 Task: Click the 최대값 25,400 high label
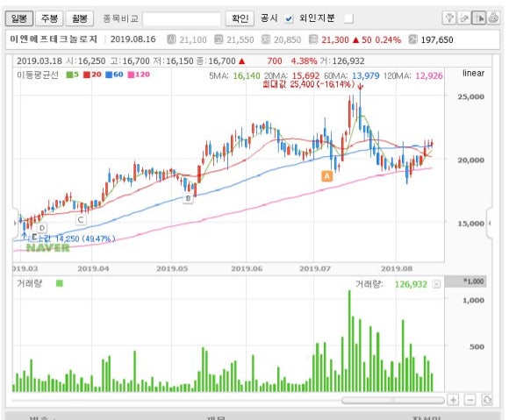coord(309,84)
